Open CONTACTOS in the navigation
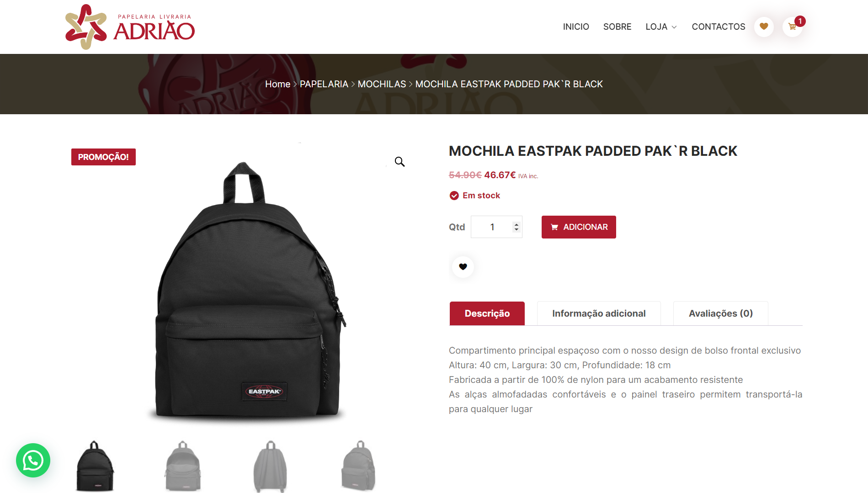868x493 pixels. tap(719, 27)
